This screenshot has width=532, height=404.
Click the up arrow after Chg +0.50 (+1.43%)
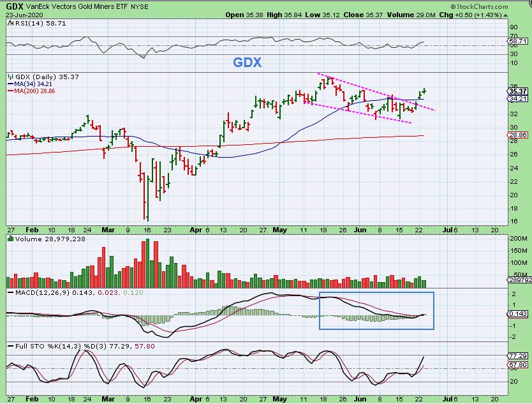pyautogui.click(x=506, y=15)
